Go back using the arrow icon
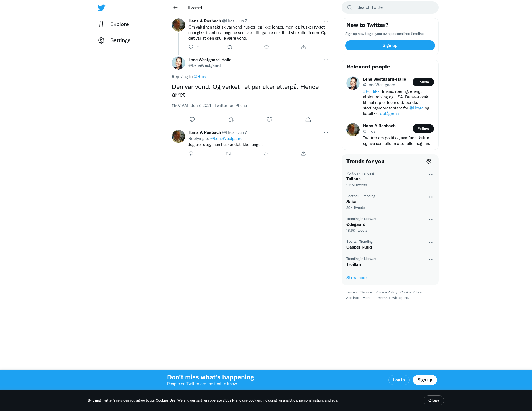 (x=175, y=7)
